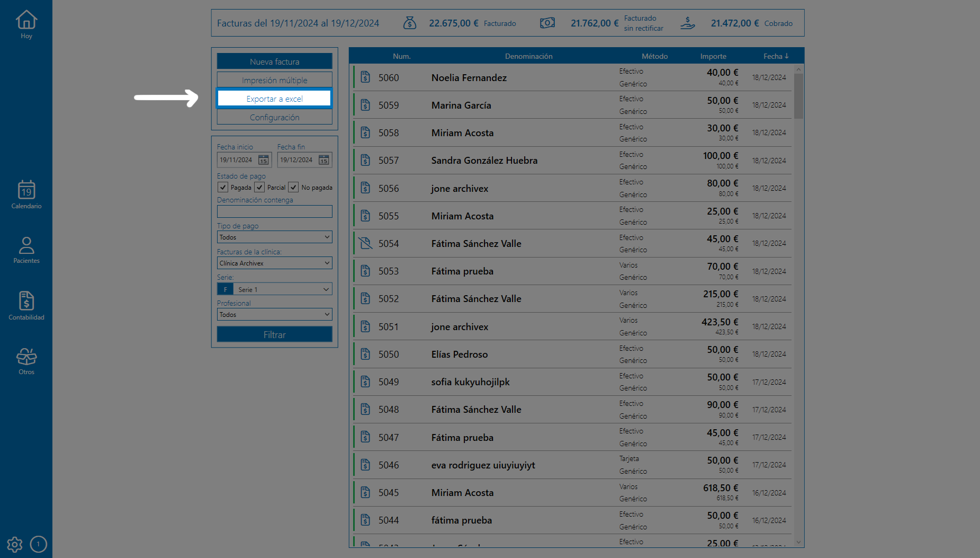Click the Exportar a excel button
This screenshot has width=980, height=558.
click(274, 99)
